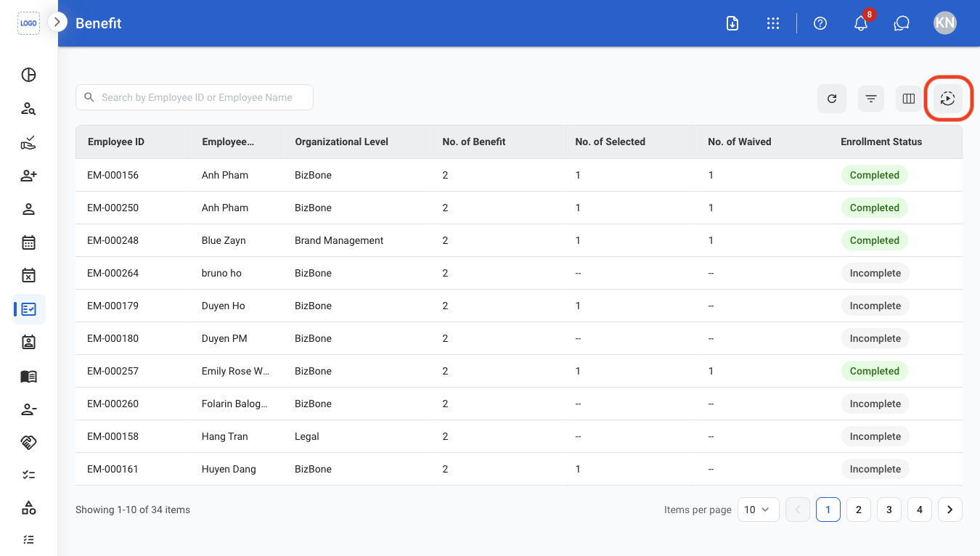980x556 pixels.
Task: Open the handshake sidebar icon
Action: click(28, 442)
